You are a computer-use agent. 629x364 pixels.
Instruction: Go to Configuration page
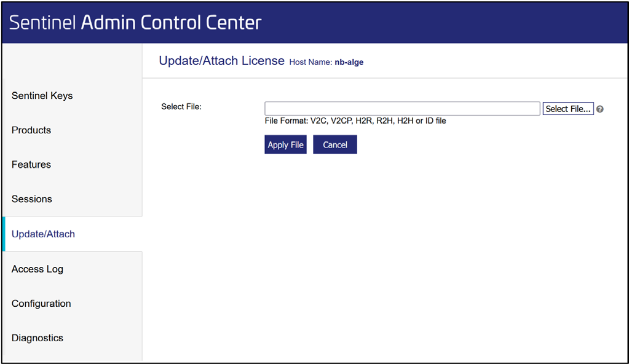coord(41,303)
